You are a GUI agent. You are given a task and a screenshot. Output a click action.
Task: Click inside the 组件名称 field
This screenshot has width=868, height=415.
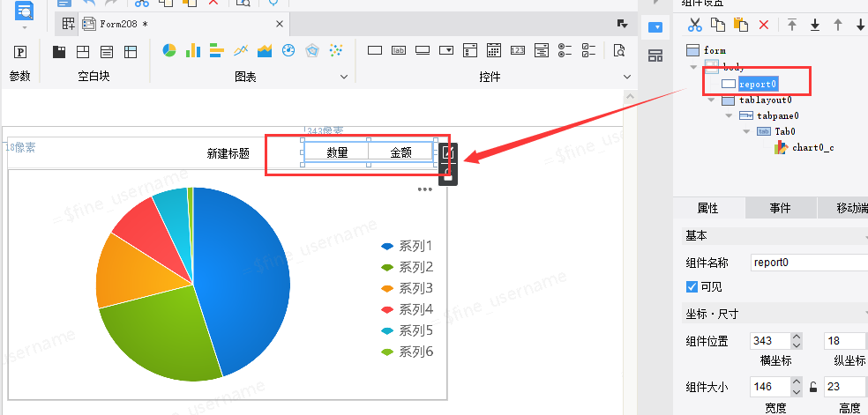(x=809, y=263)
